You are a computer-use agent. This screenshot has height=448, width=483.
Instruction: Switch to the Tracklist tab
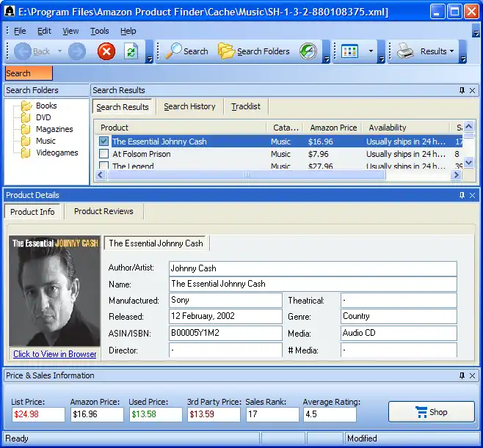246,106
